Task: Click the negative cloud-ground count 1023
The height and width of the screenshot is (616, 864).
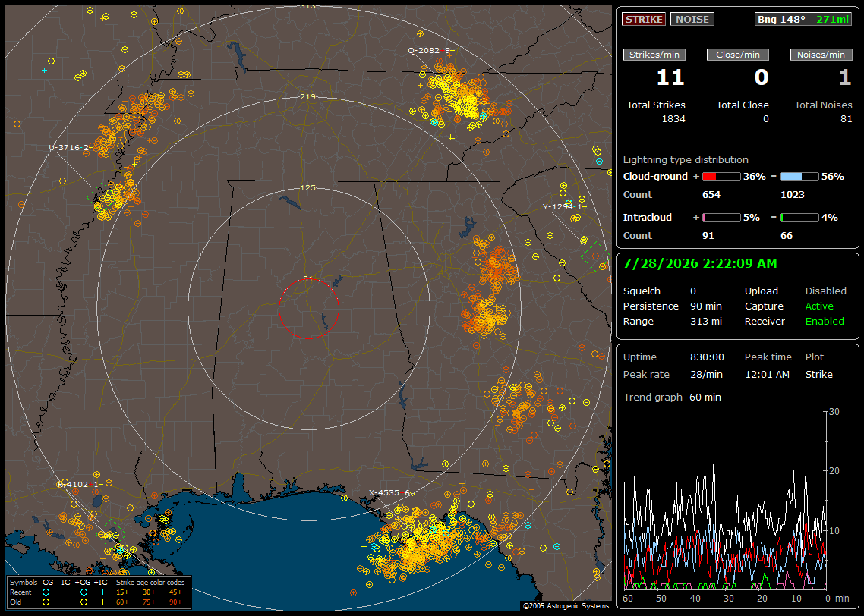Action: 793,195
